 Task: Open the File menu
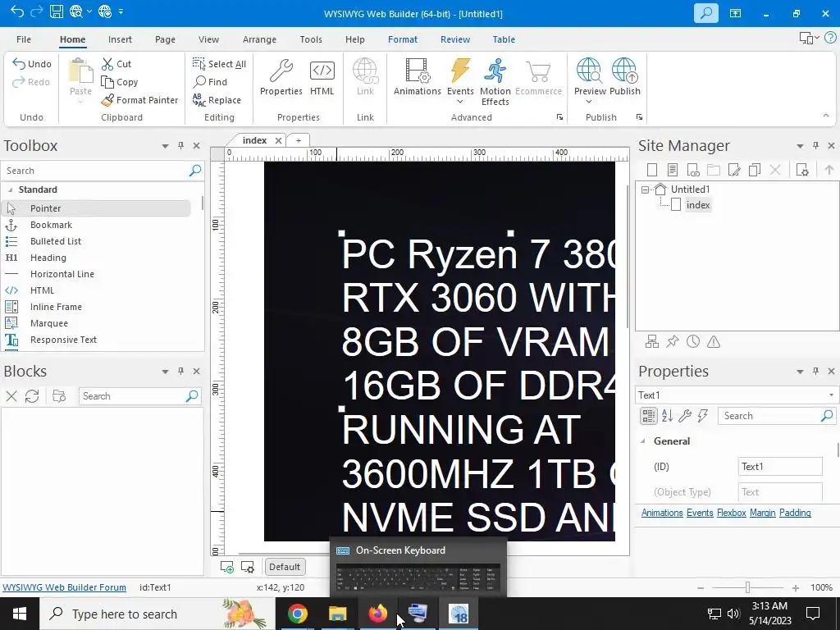tap(24, 39)
